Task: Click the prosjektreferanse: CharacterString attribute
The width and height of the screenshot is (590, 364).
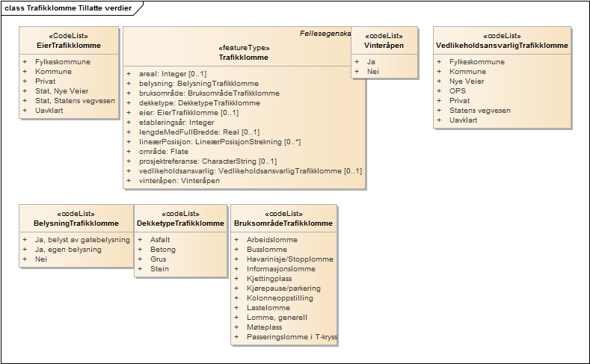Action: coord(207,161)
